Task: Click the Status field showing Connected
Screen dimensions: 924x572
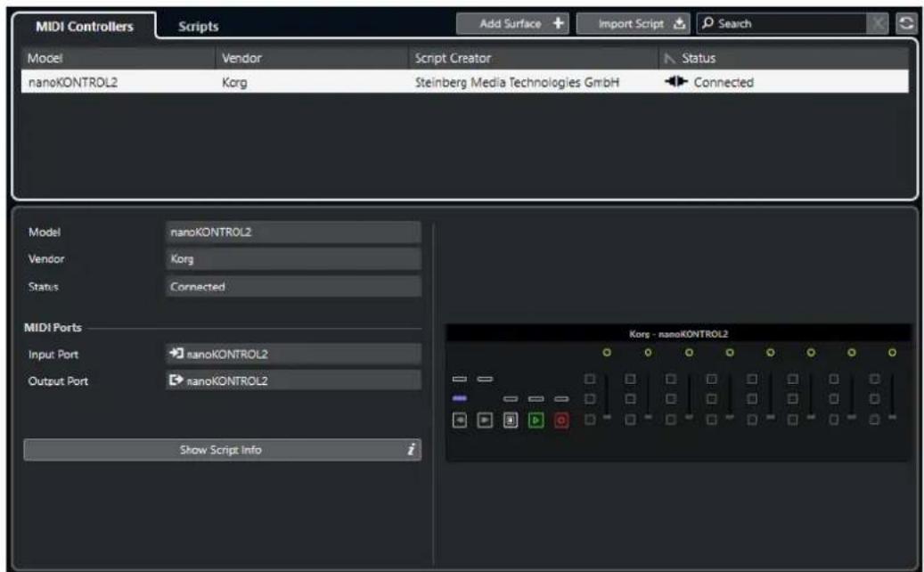Action: 293,286
